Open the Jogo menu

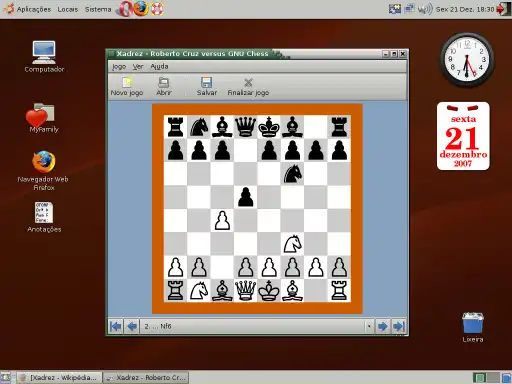(119, 66)
